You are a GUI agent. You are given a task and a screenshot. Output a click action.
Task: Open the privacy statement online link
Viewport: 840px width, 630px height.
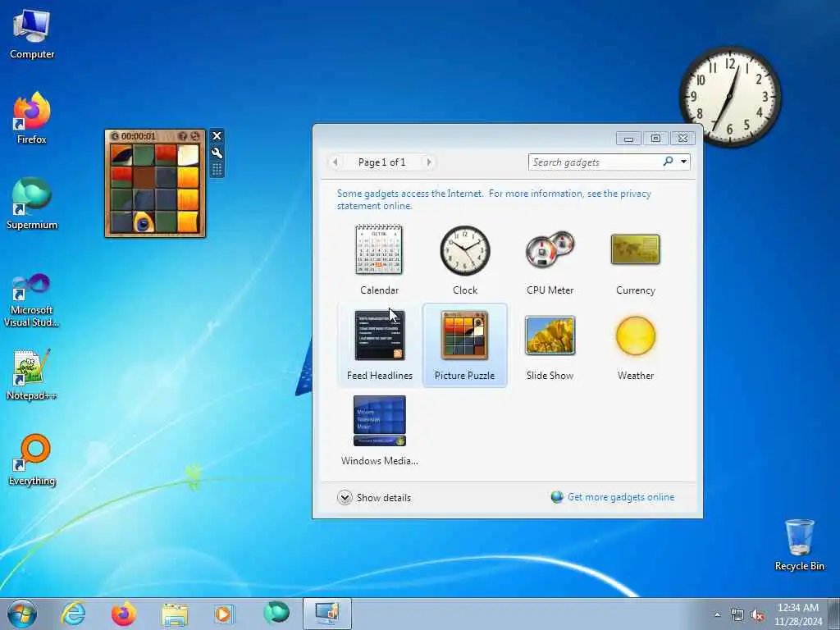pos(494,199)
